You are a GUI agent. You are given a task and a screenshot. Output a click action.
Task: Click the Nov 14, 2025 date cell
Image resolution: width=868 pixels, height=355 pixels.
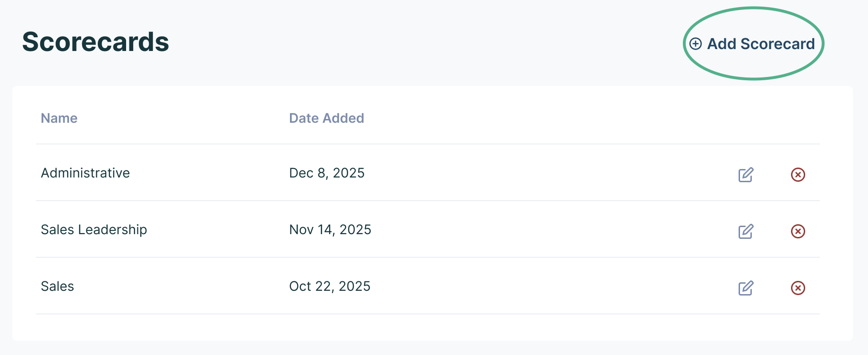(x=330, y=229)
